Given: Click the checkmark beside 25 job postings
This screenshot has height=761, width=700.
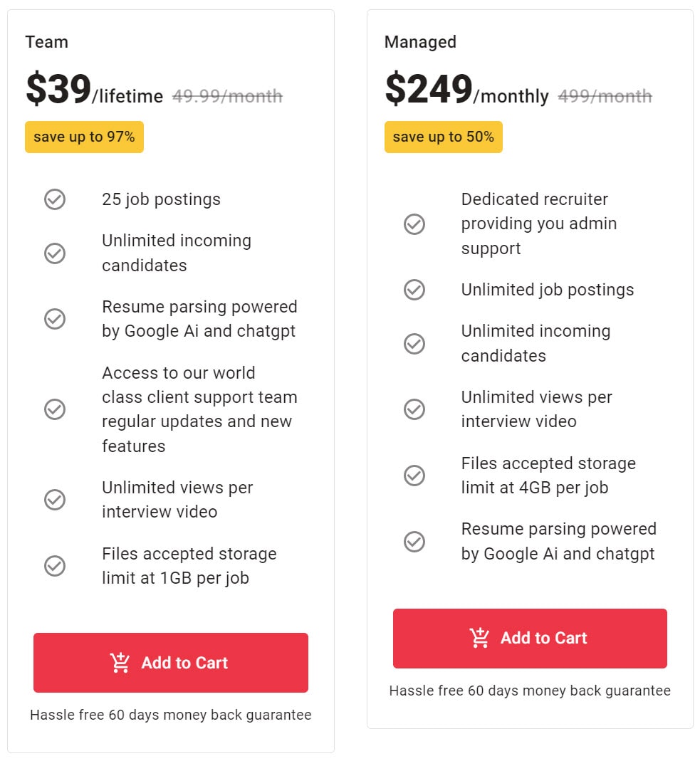Looking at the screenshot, I should [55, 199].
